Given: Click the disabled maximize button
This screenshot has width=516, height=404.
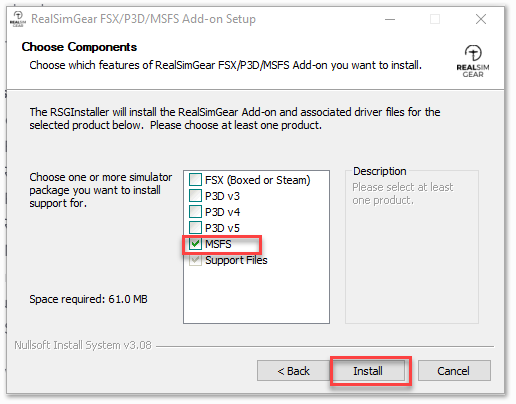Looking at the screenshot, I should tap(435, 19).
